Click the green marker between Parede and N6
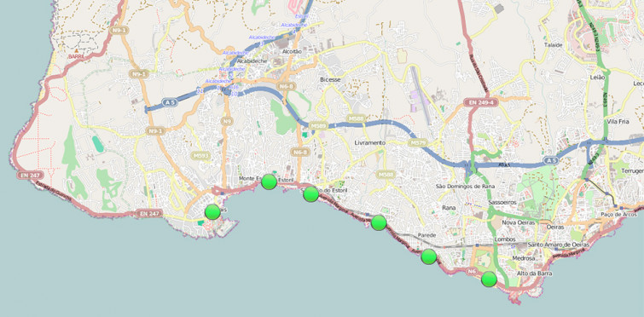Viewport: 644px width, 317px height. pyautogui.click(x=429, y=256)
